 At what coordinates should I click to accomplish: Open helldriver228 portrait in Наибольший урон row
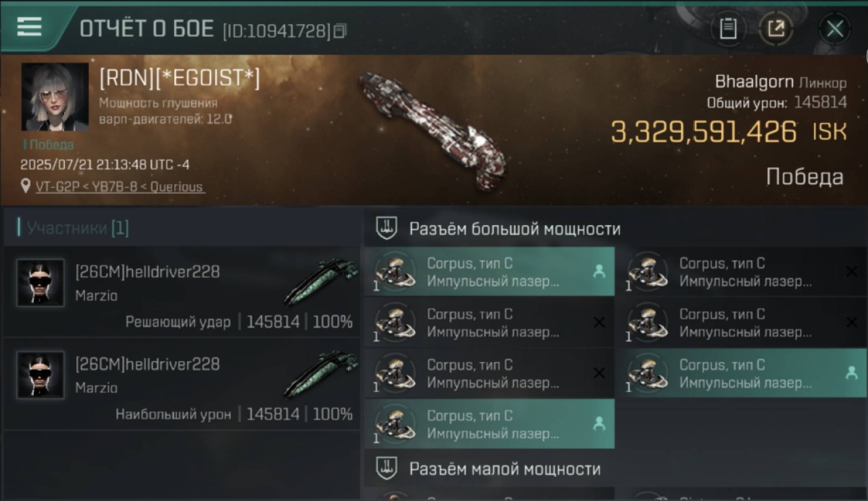[41, 375]
